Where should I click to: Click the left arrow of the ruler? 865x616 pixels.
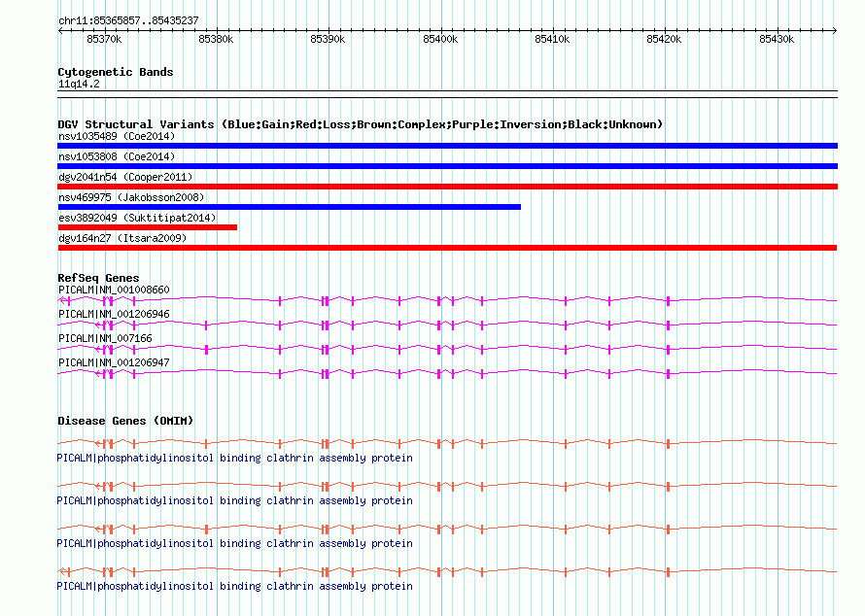(x=60, y=31)
